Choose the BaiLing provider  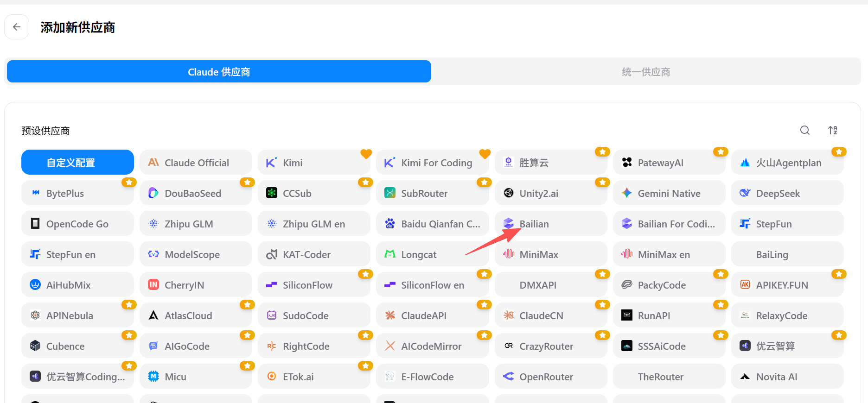point(787,254)
